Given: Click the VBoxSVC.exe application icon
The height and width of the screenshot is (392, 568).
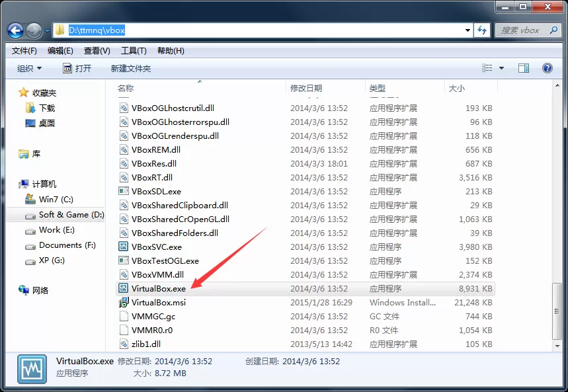Looking at the screenshot, I should tap(124, 247).
